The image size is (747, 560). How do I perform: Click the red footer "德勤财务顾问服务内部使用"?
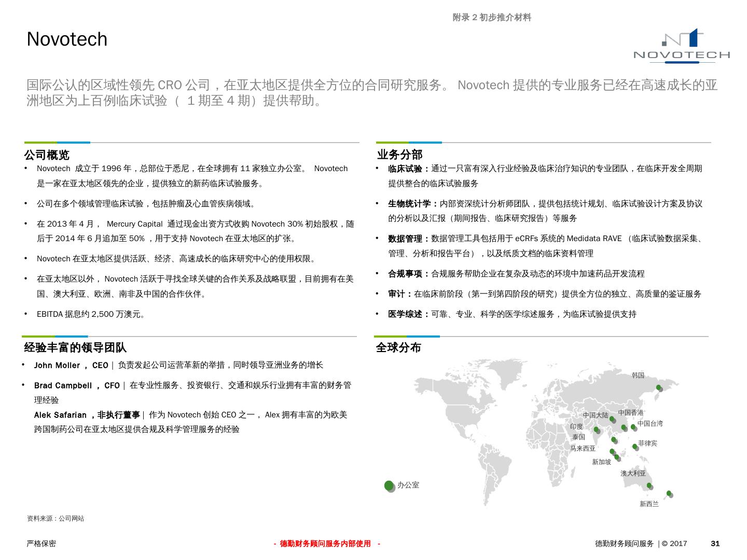click(x=325, y=543)
